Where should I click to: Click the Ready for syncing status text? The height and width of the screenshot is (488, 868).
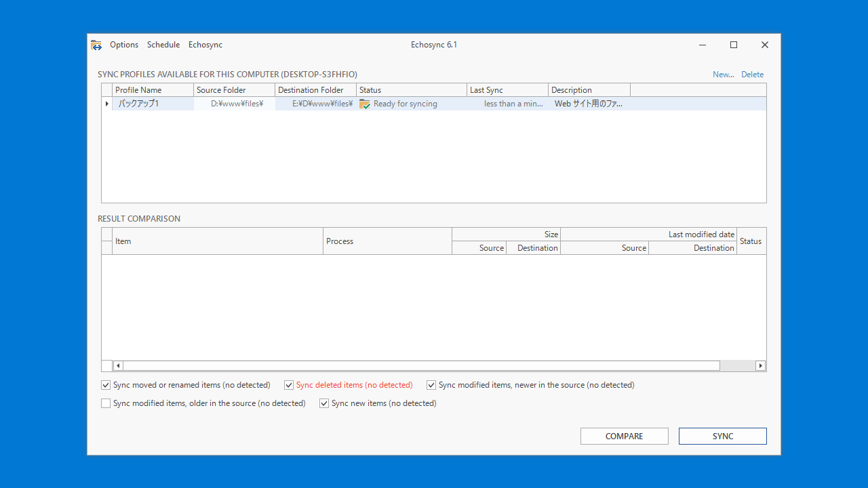point(406,104)
